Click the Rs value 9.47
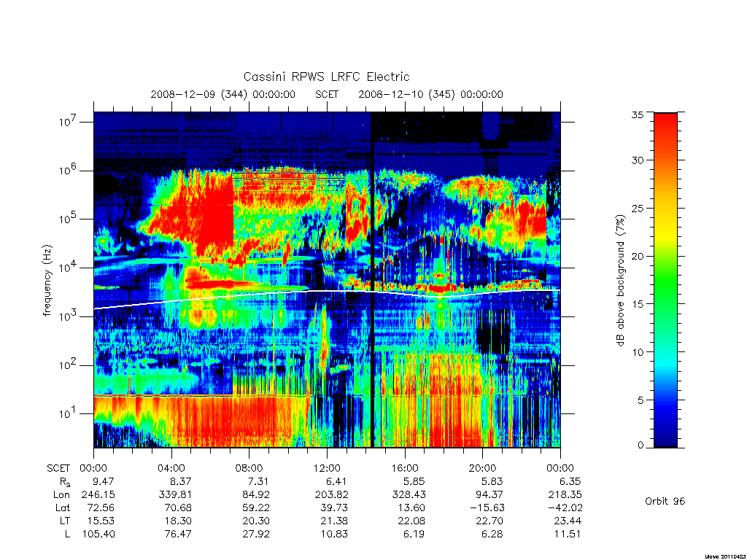Screen dimensions: 747x560 [x=104, y=481]
